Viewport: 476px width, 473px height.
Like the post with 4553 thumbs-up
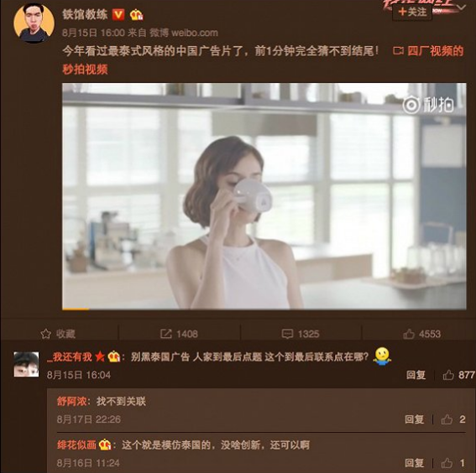pyautogui.click(x=409, y=334)
